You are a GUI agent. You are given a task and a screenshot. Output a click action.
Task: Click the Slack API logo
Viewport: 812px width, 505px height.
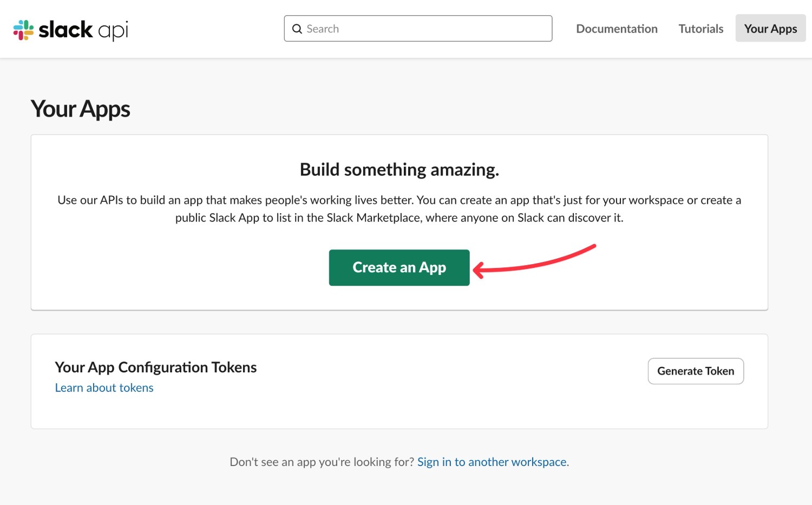click(x=71, y=30)
